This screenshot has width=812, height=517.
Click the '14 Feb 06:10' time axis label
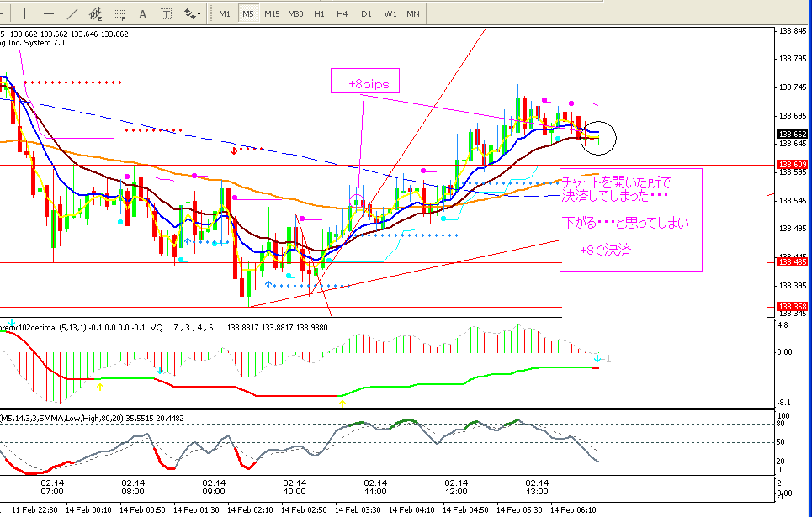click(x=573, y=509)
